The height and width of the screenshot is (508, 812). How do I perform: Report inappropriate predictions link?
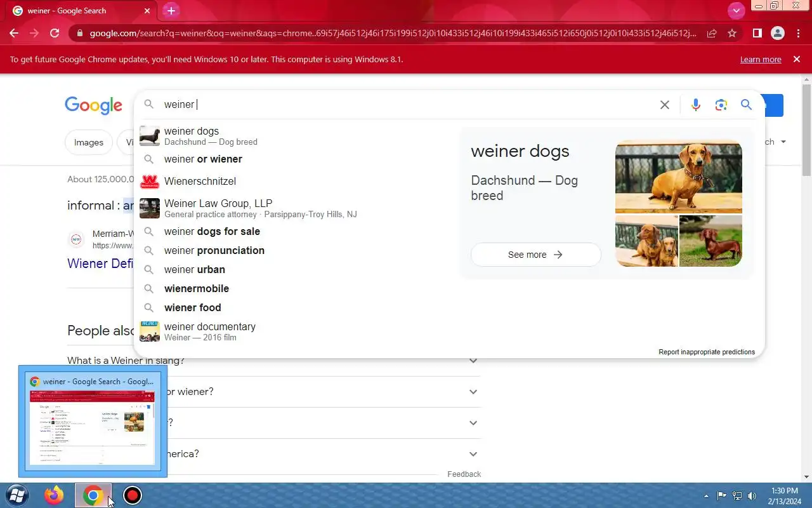tap(707, 352)
